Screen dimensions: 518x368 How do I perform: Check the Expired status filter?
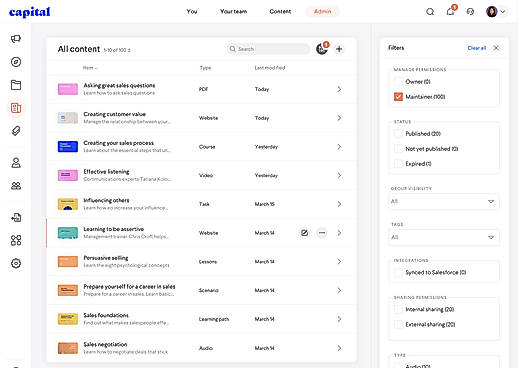(x=398, y=164)
